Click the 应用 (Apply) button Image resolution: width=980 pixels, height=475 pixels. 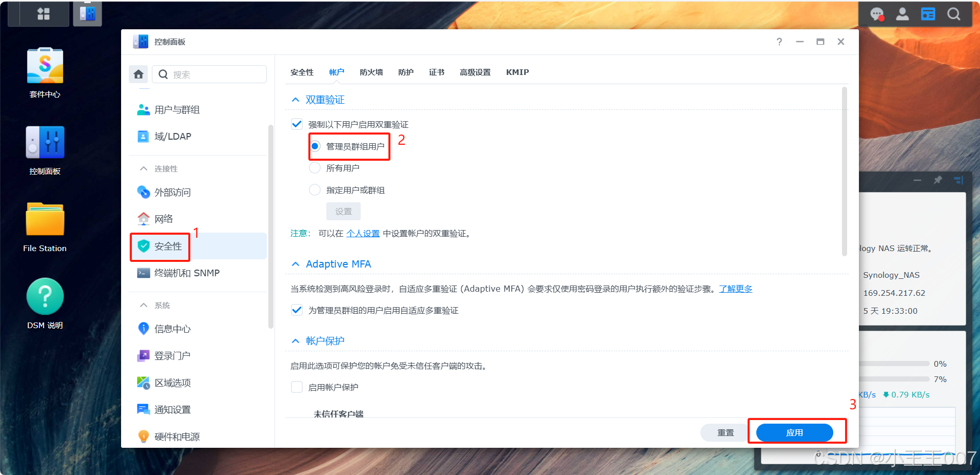(x=795, y=432)
